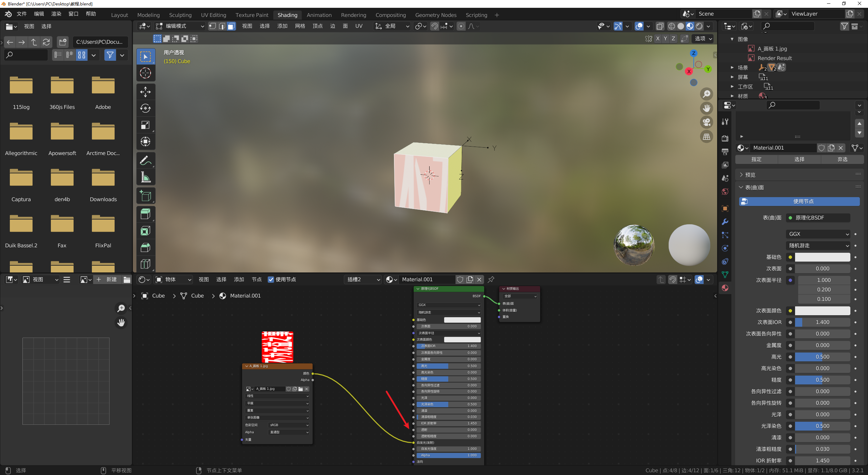Expand the 预览 panel
Screen dimensions: 868x475
coord(750,175)
